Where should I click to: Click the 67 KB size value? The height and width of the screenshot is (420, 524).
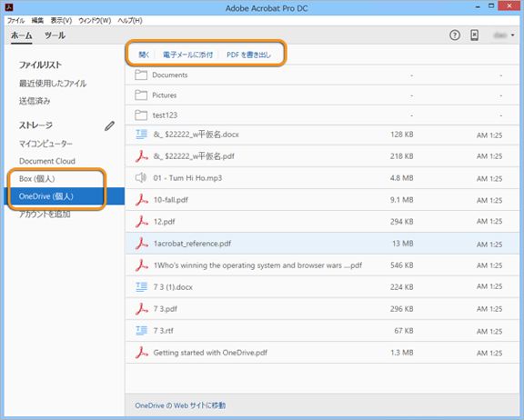[404, 331]
